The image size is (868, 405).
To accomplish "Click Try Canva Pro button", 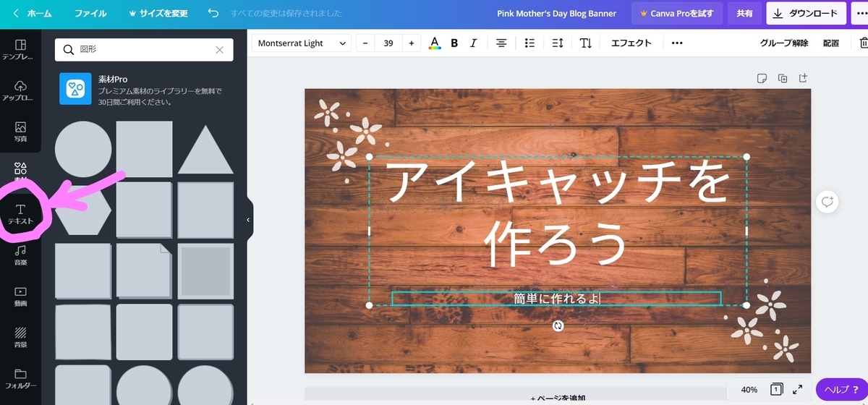I will (x=676, y=13).
